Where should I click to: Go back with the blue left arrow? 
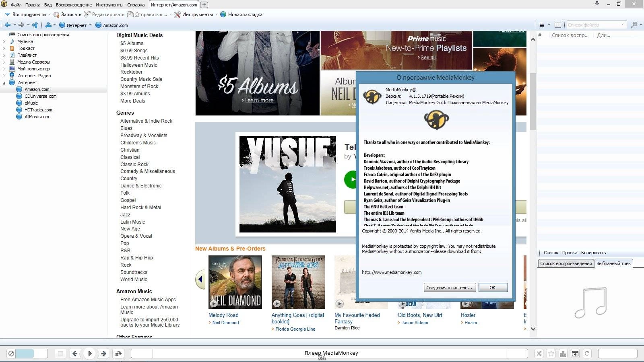click(x=7, y=25)
